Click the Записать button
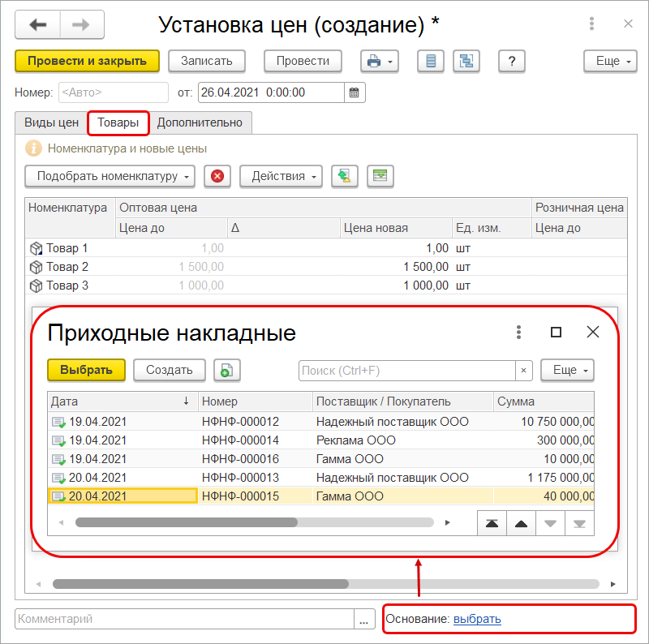Image resolution: width=649 pixels, height=644 pixels. click(x=207, y=62)
